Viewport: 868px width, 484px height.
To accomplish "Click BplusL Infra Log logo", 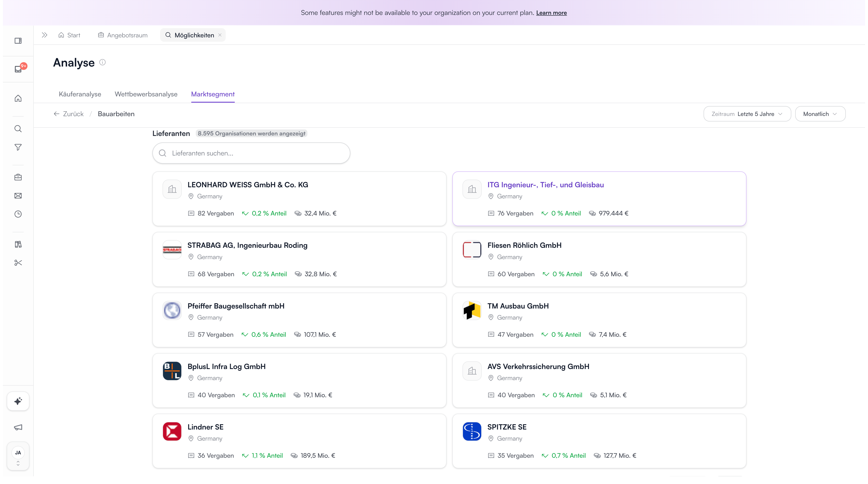I will (172, 371).
